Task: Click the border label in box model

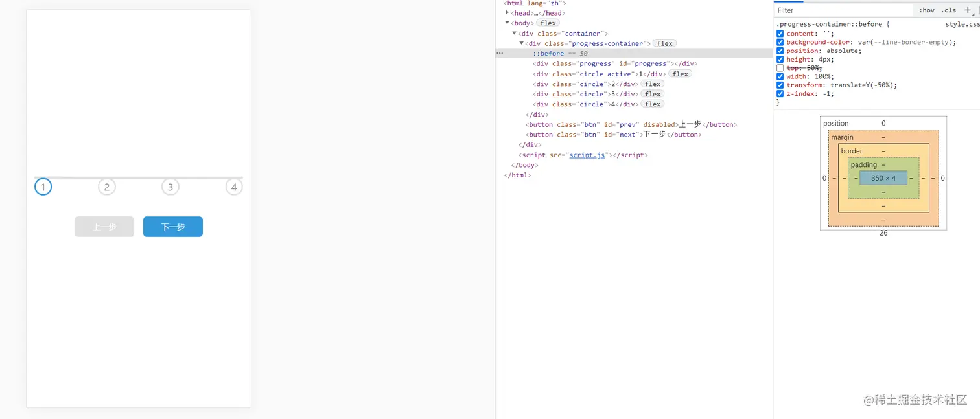Action: pyautogui.click(x=852, y=151)
